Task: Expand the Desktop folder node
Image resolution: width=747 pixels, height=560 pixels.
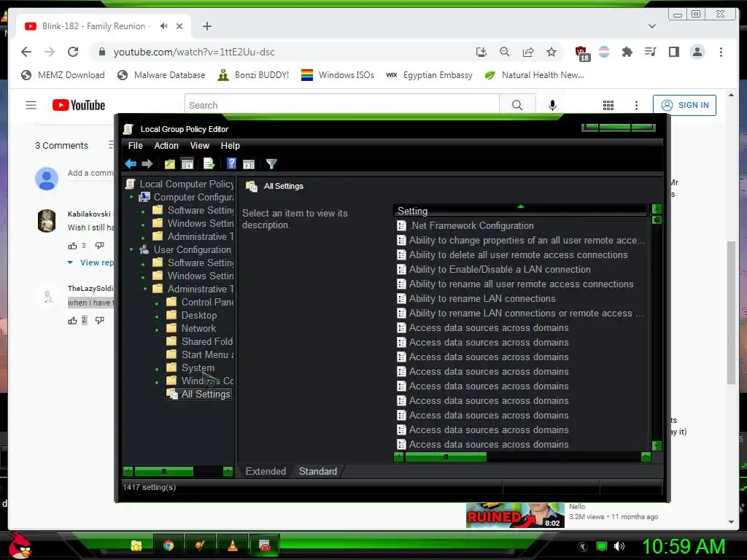Action: click(x=158, y=316)
